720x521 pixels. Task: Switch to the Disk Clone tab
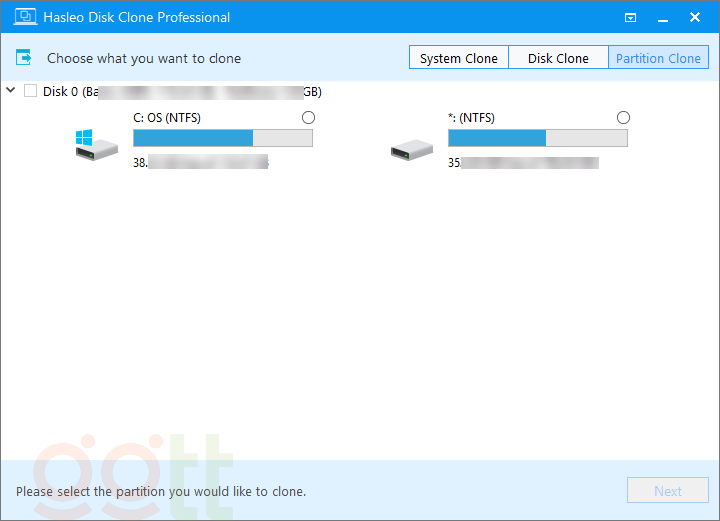coord(558,58)
